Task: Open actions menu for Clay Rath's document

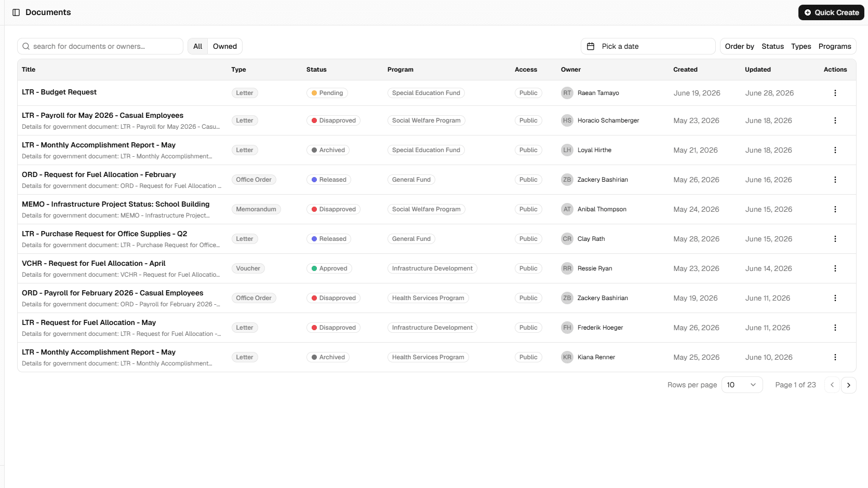Action: [835, 239]
